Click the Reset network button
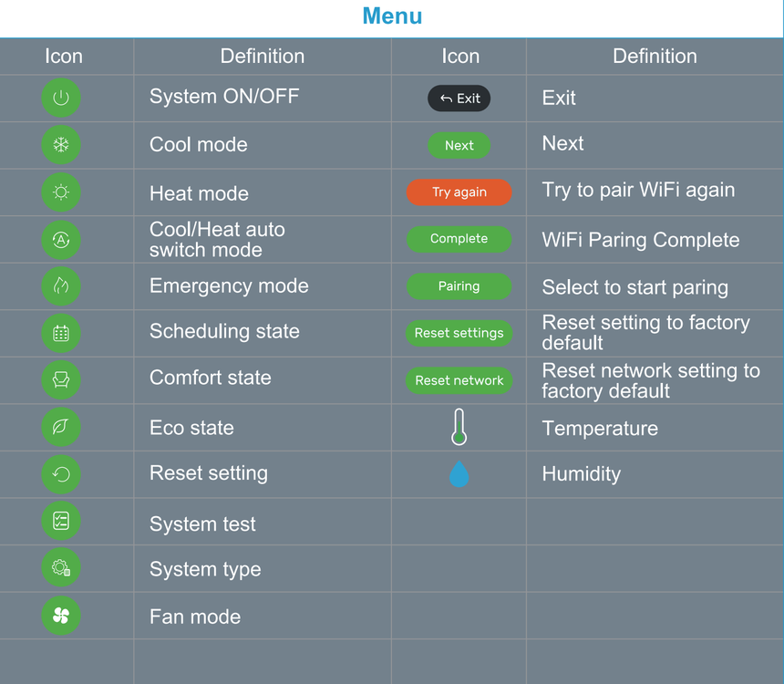784x684 pixels. point(459,380)
